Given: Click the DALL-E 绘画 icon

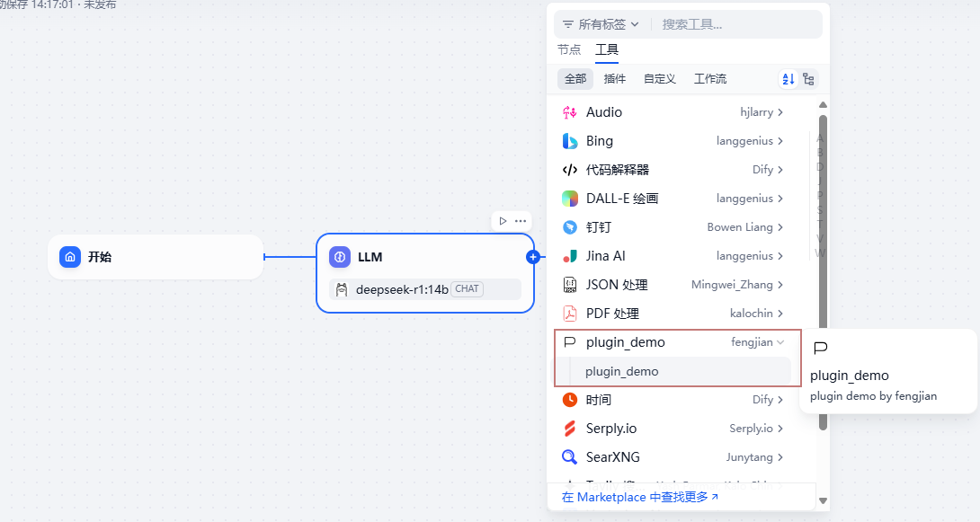Looking at the screenshot, I should (x=569, y=199).
